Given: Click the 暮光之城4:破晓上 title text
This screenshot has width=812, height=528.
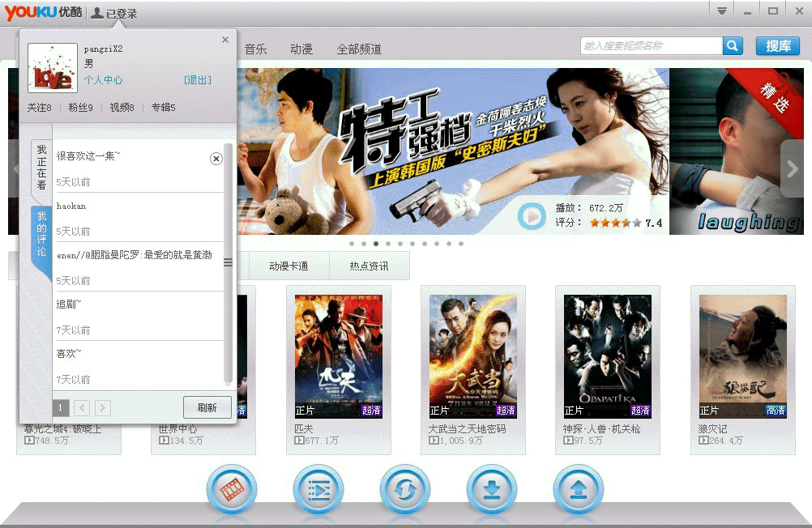Looking at the screenshot, I should (x=62, y=428).
